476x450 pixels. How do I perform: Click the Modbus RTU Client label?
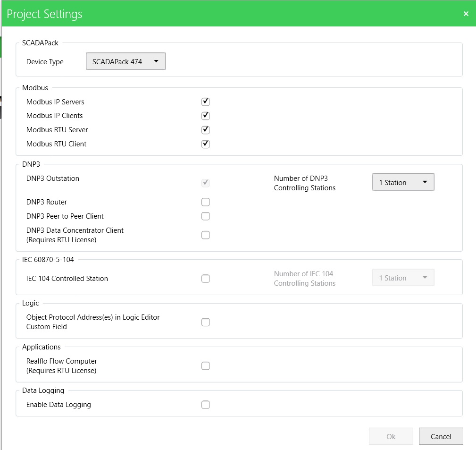click(x=56, y=144)
